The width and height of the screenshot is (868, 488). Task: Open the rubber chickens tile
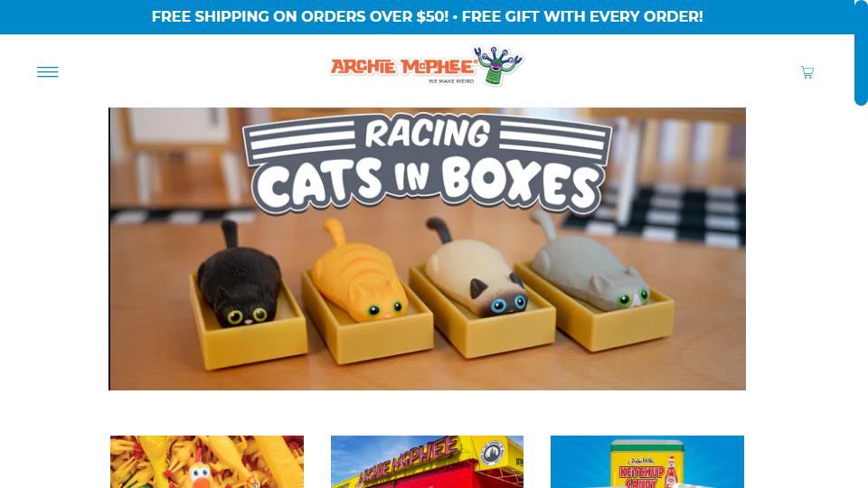[x=207, y=462]
